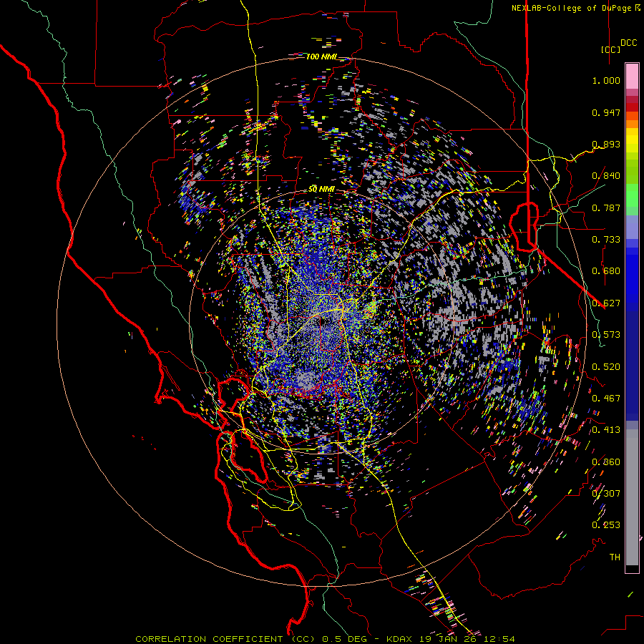Click the 0.680 value on the color scale
This screenshot has width=644, height=644.
click(606, 271)
